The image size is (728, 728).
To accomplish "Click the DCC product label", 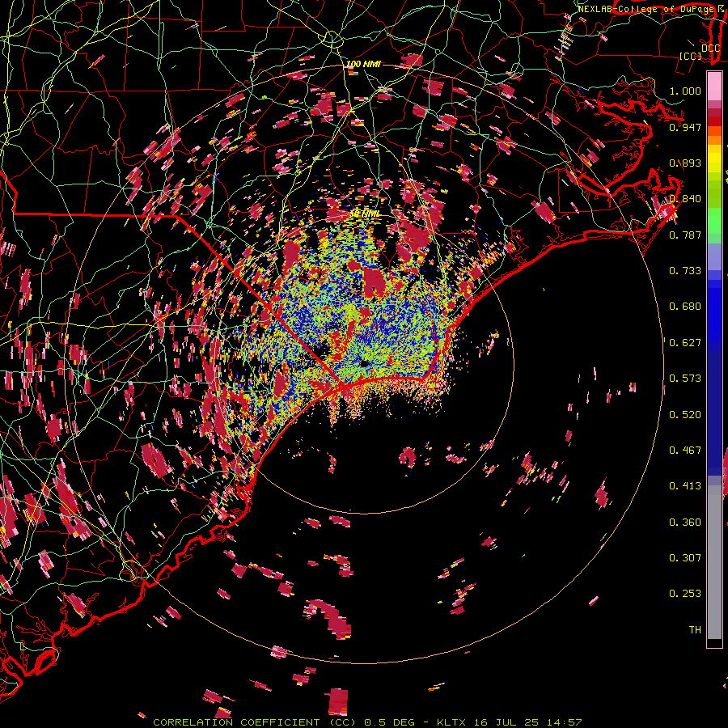I will [710, 48].
